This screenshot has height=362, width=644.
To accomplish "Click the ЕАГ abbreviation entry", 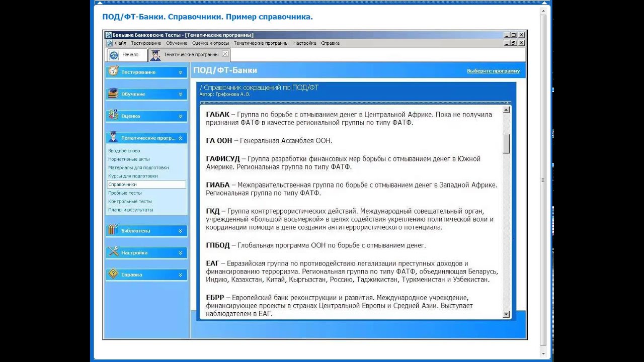I will (352, 271).
